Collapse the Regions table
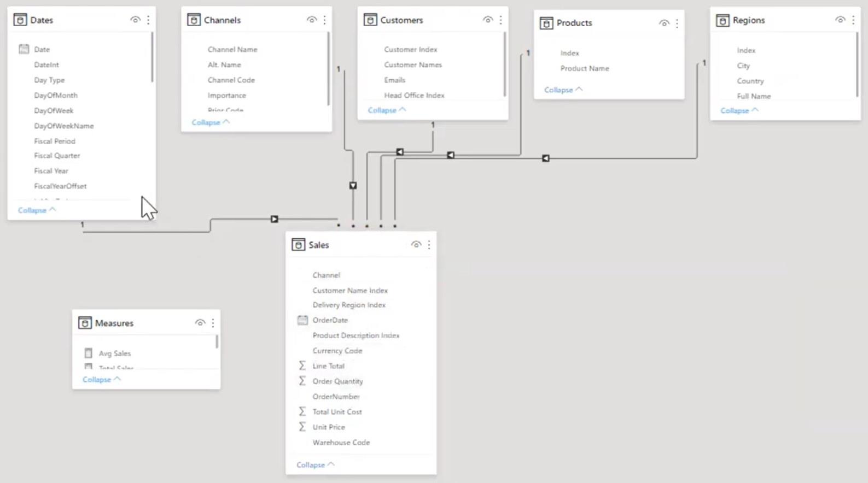Screen dimensions: 868x483 [739, 110]
